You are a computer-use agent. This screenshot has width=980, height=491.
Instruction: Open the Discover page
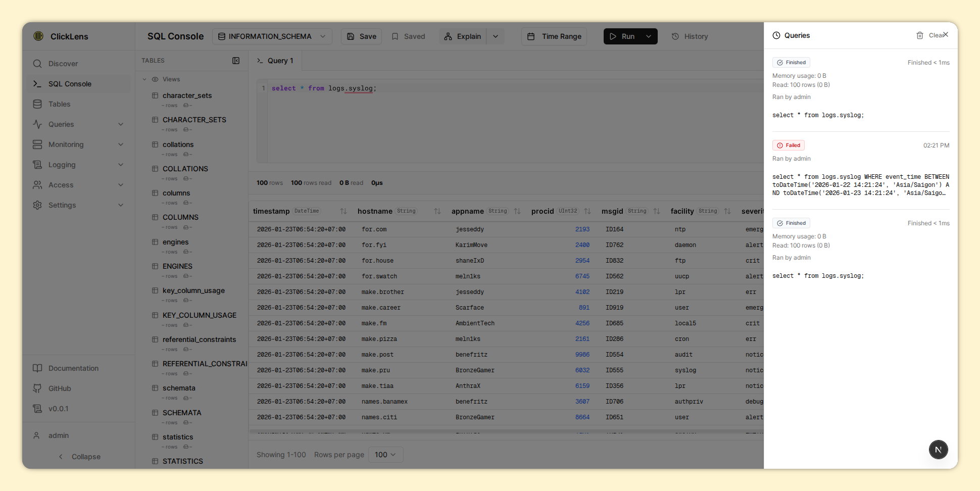[x=63, y=64]
